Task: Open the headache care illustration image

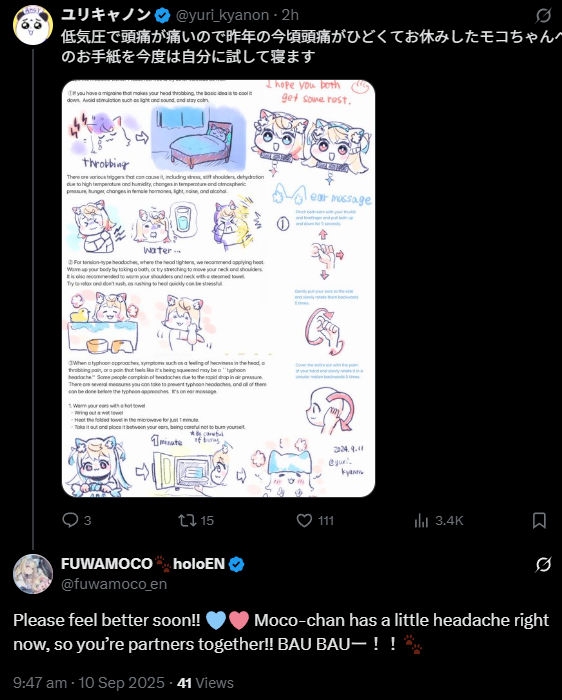Action: (218, 288)
